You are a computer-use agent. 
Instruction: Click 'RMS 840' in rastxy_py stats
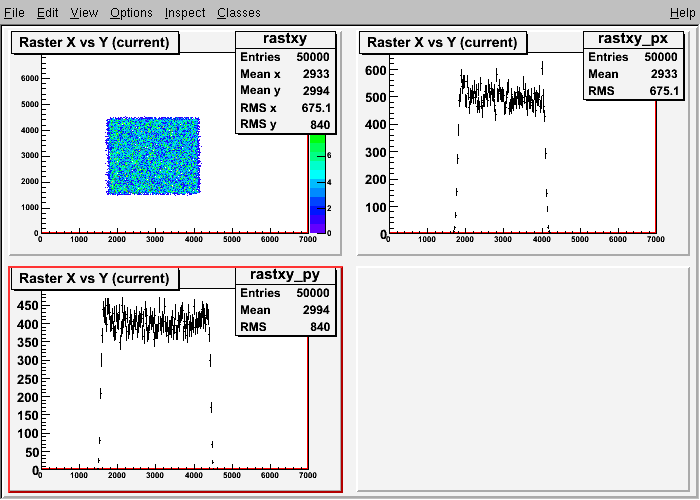coord(285,327)
